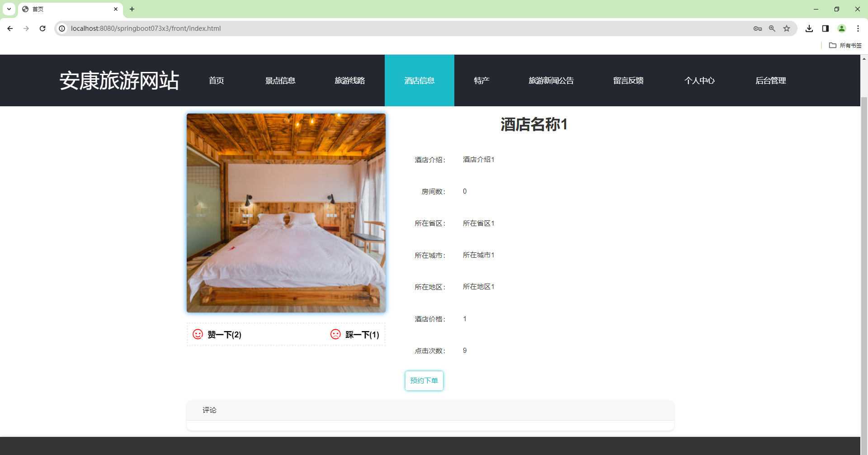Toggle the browser side panel icon
The height and width of the screenshot is (455, 868).
click(x=826, y=28)
